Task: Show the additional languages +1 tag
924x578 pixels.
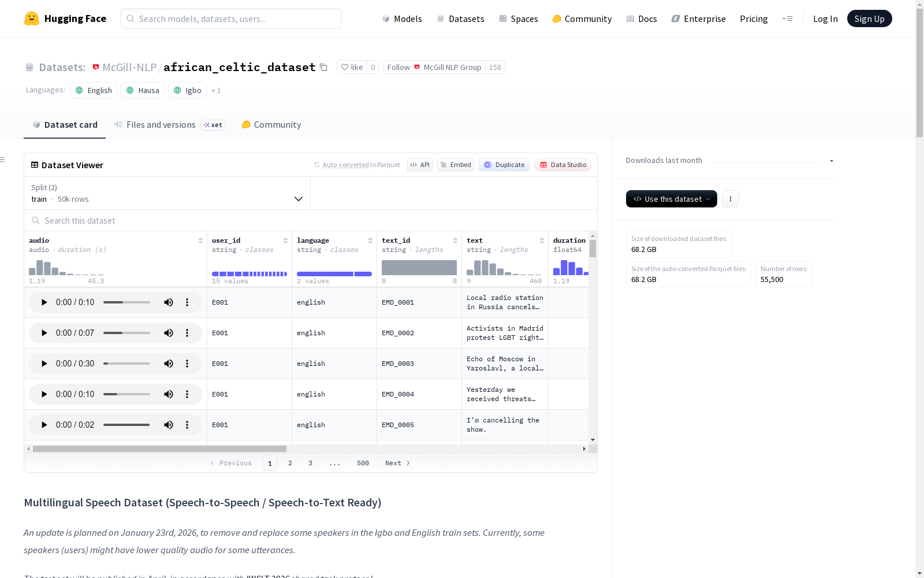Action: pyautogui.click(x=216, y=91)
